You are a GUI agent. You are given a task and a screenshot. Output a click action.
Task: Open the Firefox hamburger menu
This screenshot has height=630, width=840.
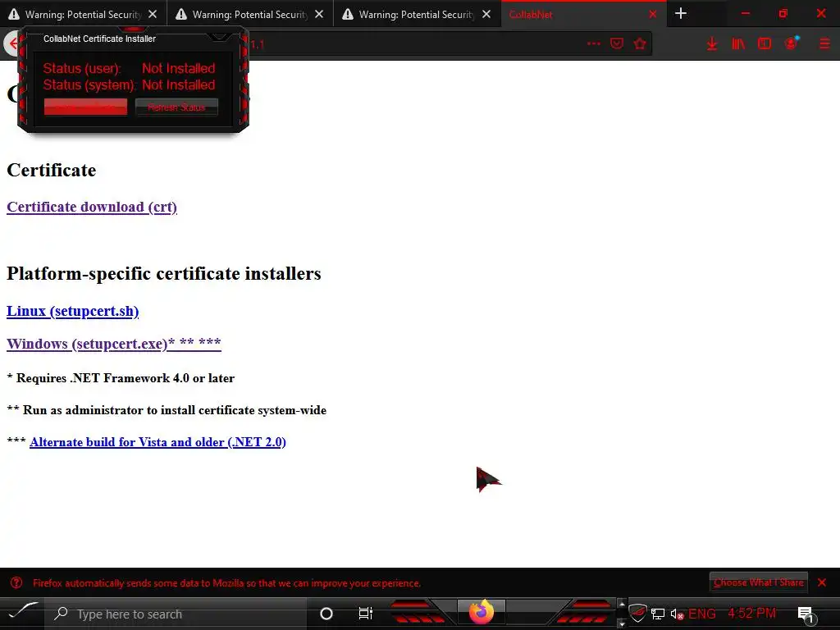[824, 44]
